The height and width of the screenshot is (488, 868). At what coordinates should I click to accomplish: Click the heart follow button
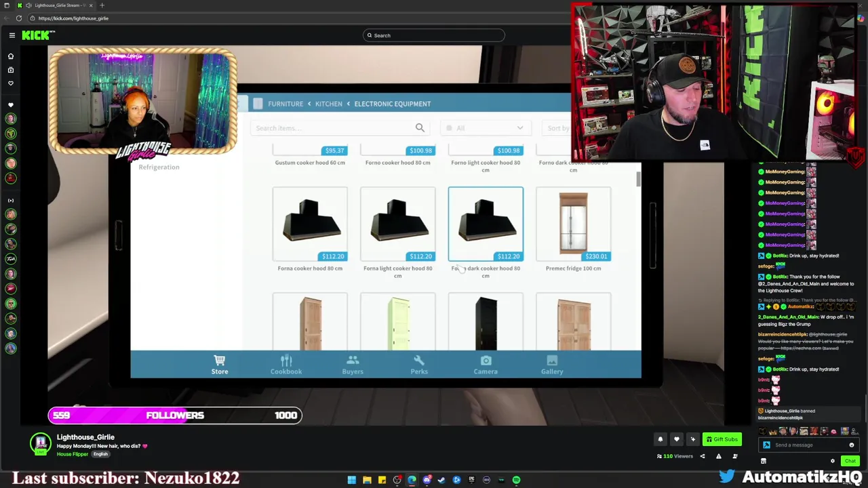[676, 439]
